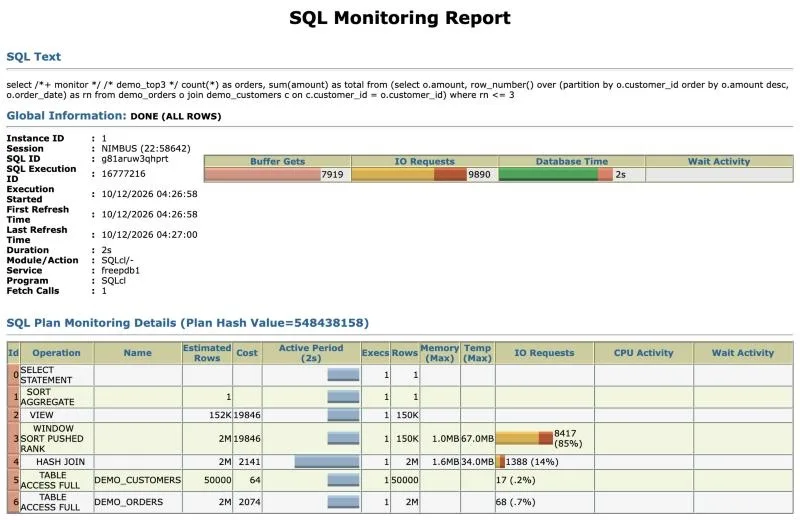Viewport: 800px width, 520px height.
Task: Click the 1.6MB memory value in HASH JOIN row
Action: (446, 462)
